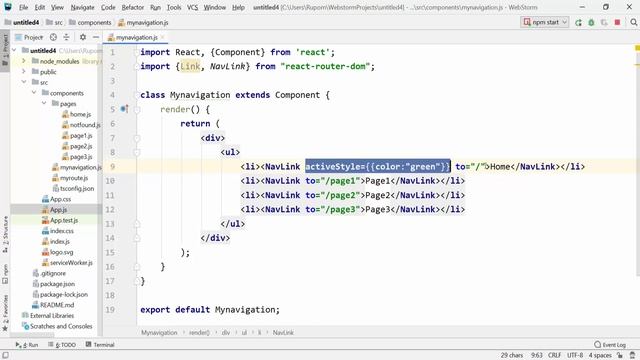The height and width of the screenshot is (360, 640).
Task: Click the locate/scroll-from-source target icon
Action: (x=53, y=37)
